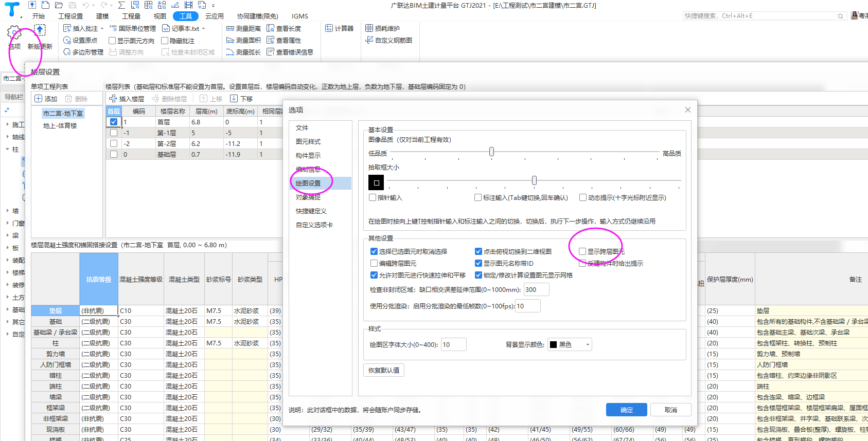868x441 pixels.
Task: Expand 墙 node in navigation tree
Action: pyautogui.click(x=7, y=211)
